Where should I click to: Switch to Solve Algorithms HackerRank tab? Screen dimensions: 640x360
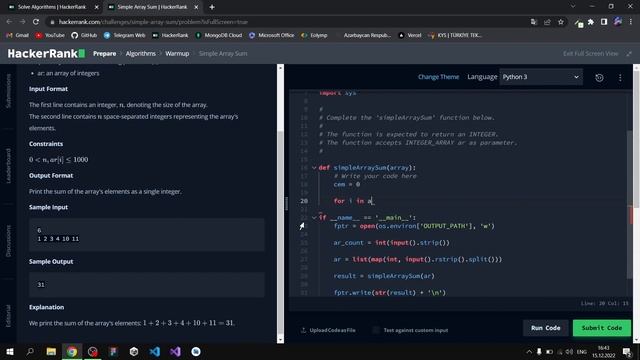[51, 7]
